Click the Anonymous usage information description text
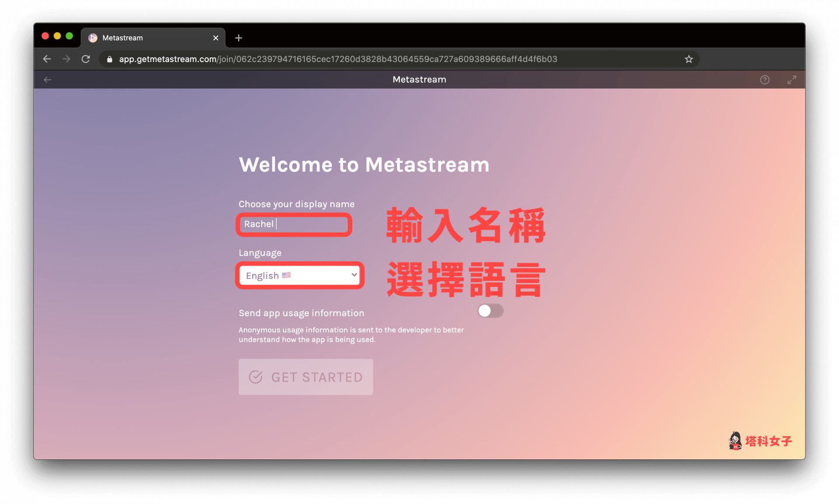The height and width of the screenshot is (504, 839). click(350, 335)
